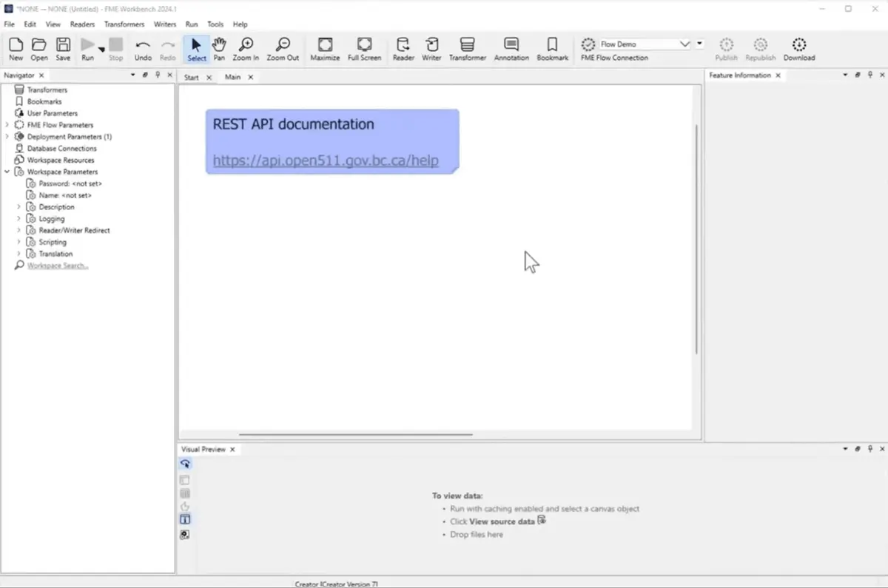The image size is (888, 588).
Task: Add a Writer from the toolbar
Action: (x=431, y=49)
